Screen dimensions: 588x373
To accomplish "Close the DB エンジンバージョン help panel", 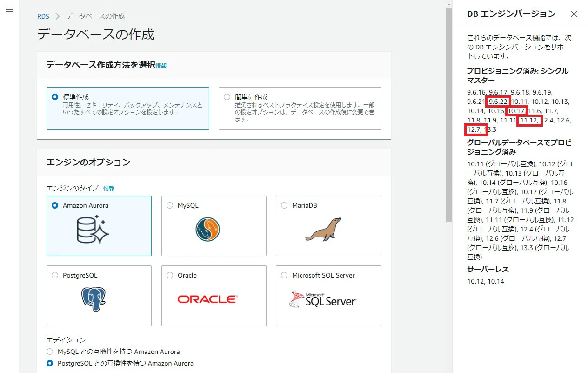I will click(574, 14).
